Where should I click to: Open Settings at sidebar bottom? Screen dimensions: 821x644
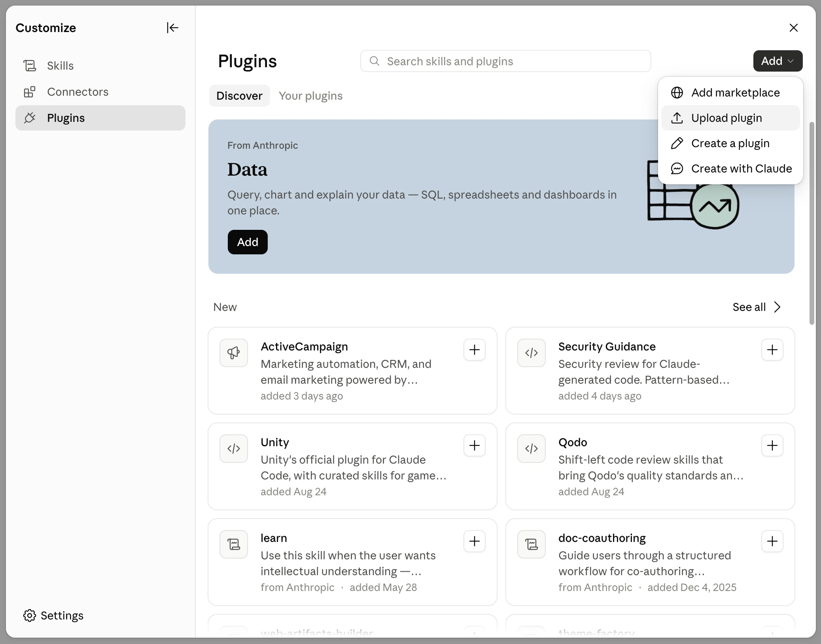click(53, 616)
